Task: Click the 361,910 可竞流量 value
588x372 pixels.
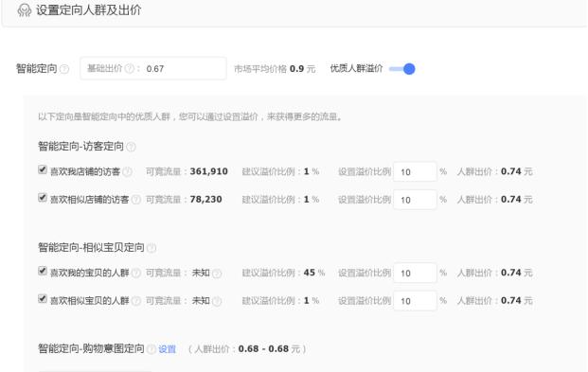Action: (209, 171)
